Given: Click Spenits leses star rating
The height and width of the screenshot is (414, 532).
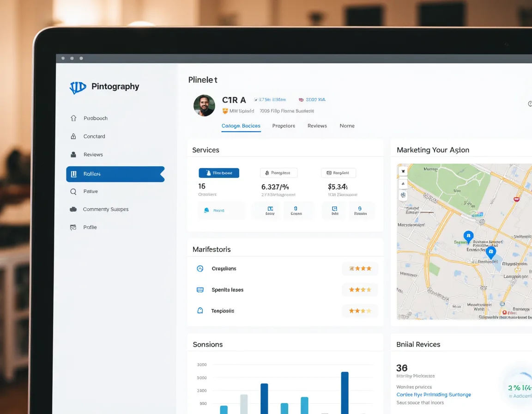Looking at the screenshot, I should [x=360, y=289].
